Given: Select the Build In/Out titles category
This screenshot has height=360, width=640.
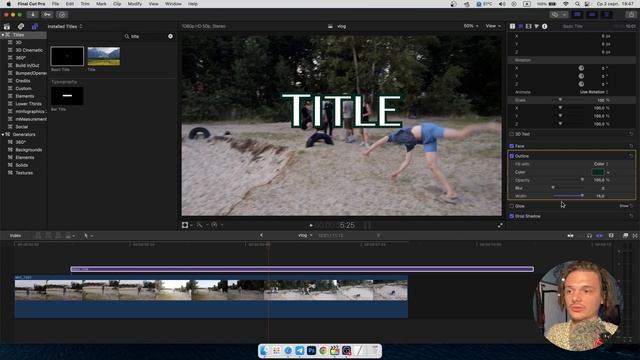Looking at the screenshot, I should pyautogui.click(x=27, y=65).
